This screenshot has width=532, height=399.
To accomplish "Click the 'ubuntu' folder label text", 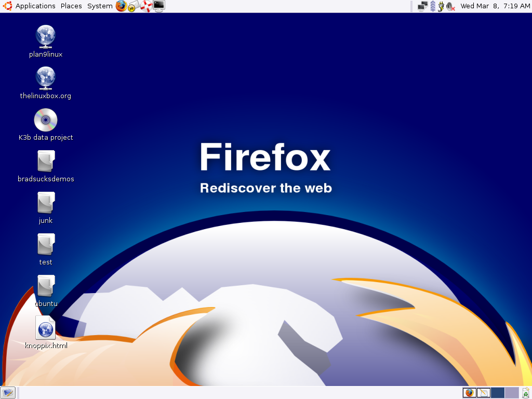I will pos(46,303).
